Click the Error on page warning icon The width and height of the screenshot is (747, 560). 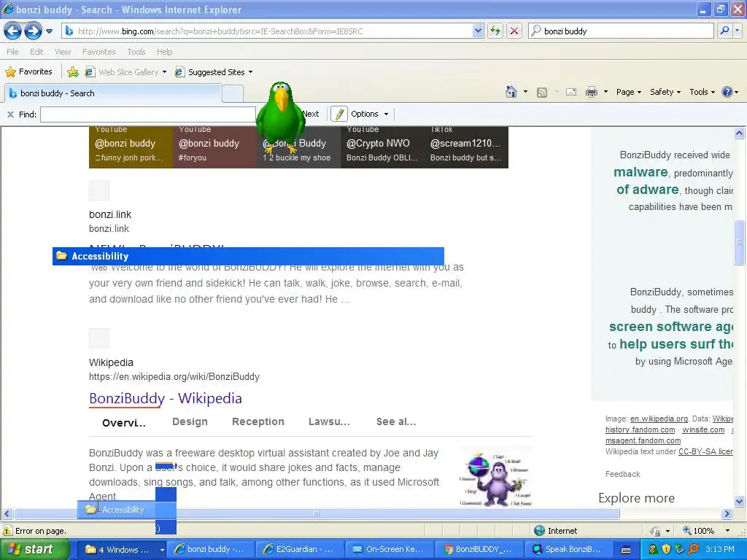click(7, 531)
